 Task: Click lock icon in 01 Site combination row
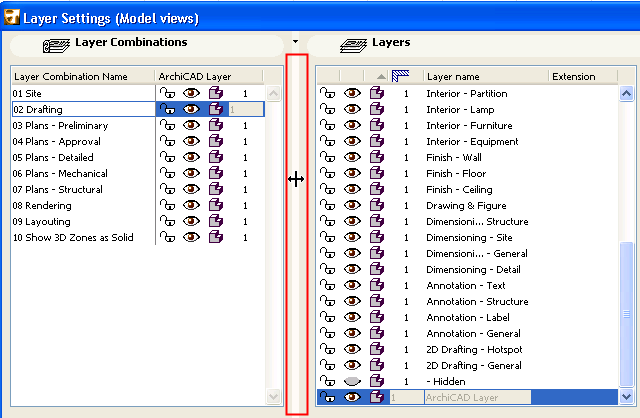click(167, 93)
